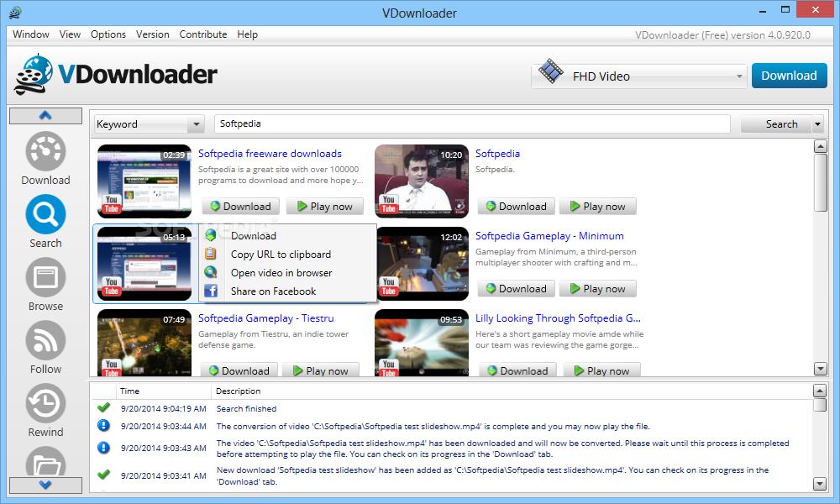Open Lilly Looking Through Softpedia G... link
This screenshot has height=504, width=840.
559,318
